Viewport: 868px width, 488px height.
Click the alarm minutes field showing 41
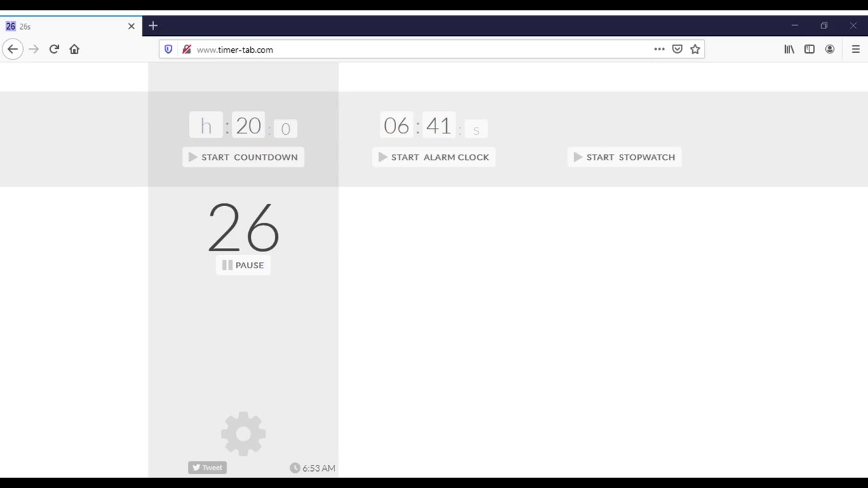click(439, 126)
